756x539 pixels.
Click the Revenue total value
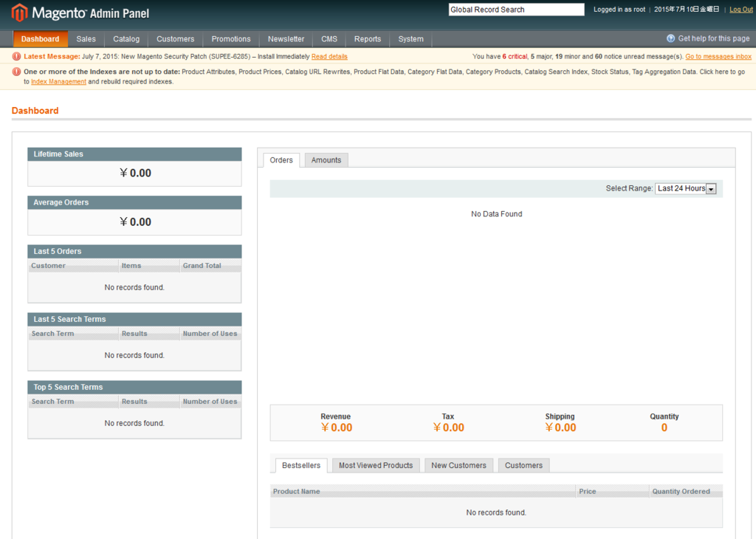coord(336,428)
